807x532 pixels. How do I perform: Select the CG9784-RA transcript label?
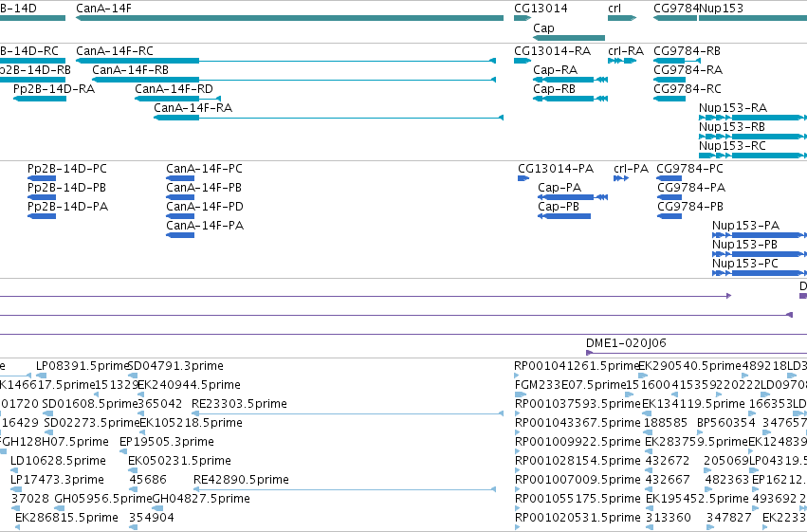[x=688, y=70]
